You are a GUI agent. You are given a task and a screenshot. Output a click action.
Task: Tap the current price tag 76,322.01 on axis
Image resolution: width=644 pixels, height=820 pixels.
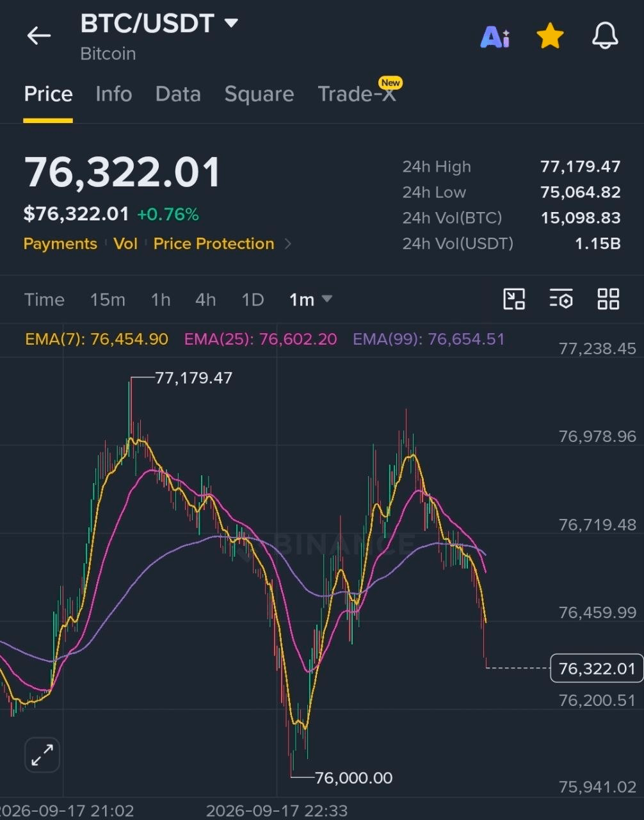[597, 668]
